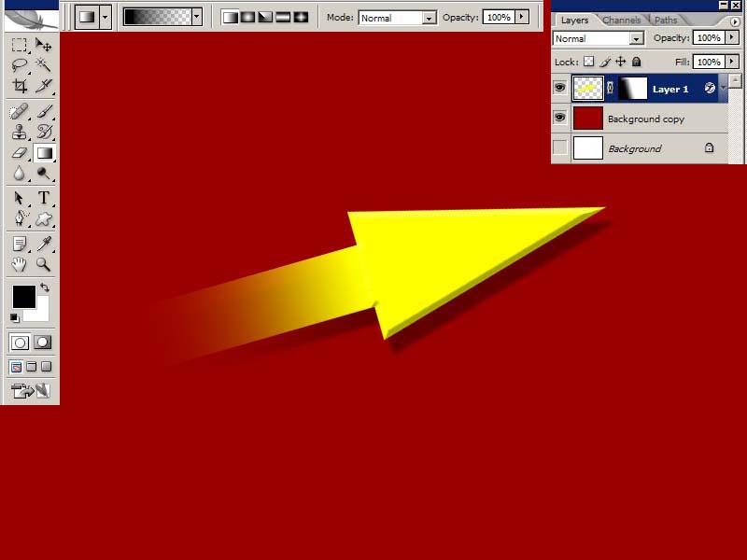Select the Slice tool

click(43, 86)
